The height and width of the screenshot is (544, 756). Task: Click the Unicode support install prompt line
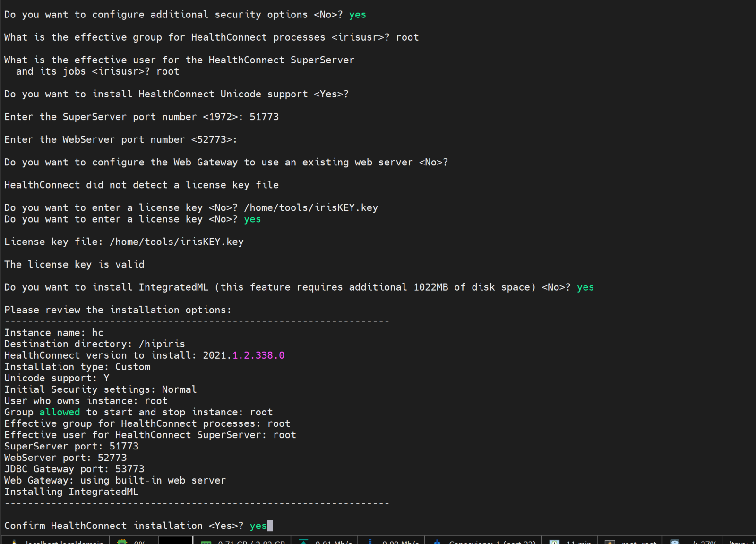coord(176,94)
